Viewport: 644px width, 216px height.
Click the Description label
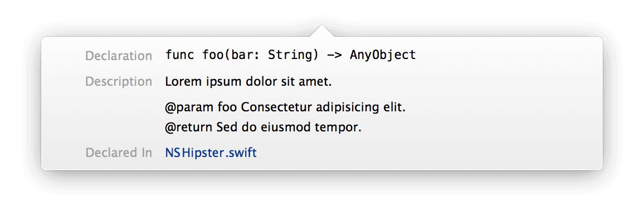pyautogui.click(x=119, y=82)
